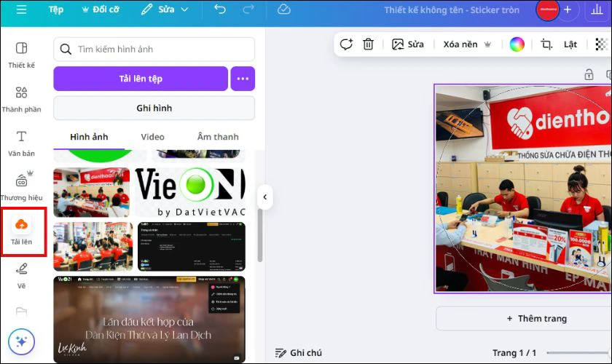Screen dimensions: 612x364
Task: Expand the Sửa editing mode dropdown
Action: point(165,9)
